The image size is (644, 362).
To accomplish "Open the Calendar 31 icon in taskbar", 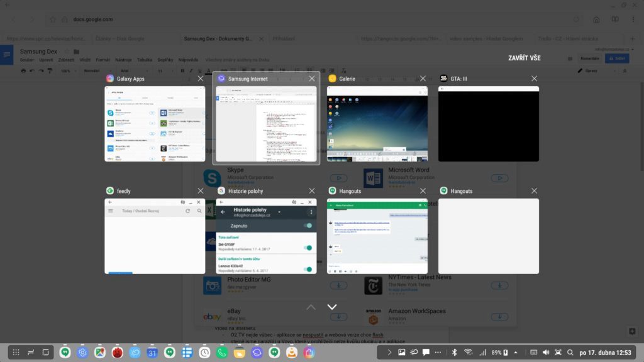I will coord(152,353).
